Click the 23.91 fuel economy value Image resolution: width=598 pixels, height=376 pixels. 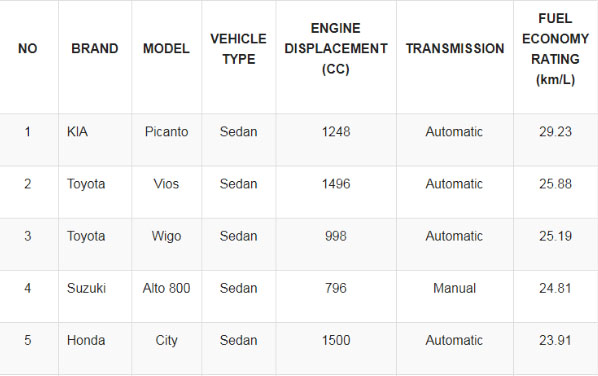click(x=555, y=341)
